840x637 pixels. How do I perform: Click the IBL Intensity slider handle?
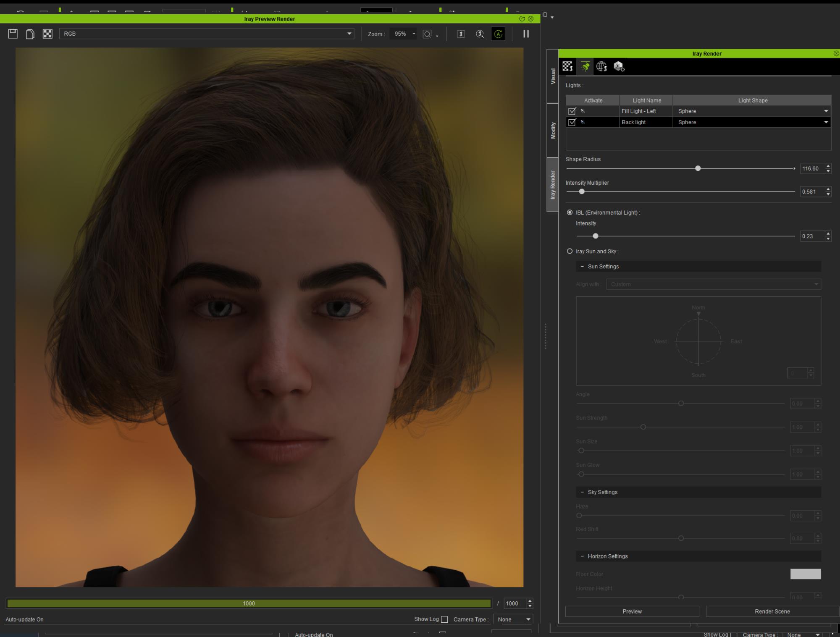[595, 236]
